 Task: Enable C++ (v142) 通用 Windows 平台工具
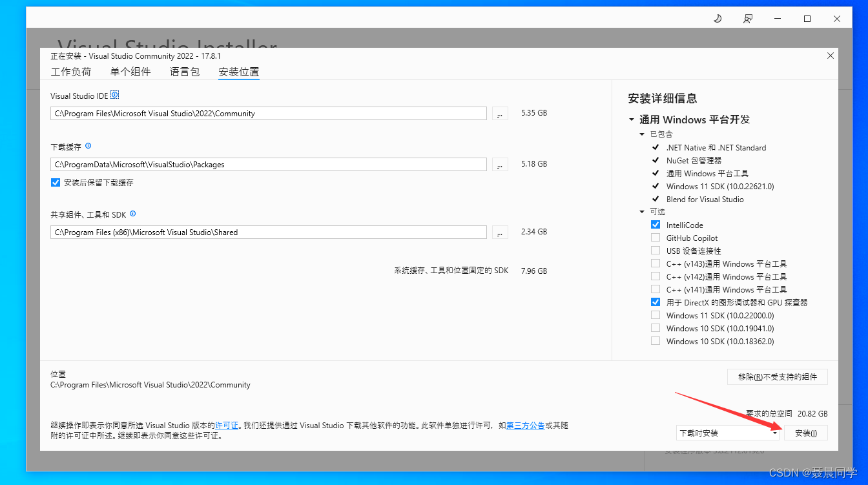point(656,276)
